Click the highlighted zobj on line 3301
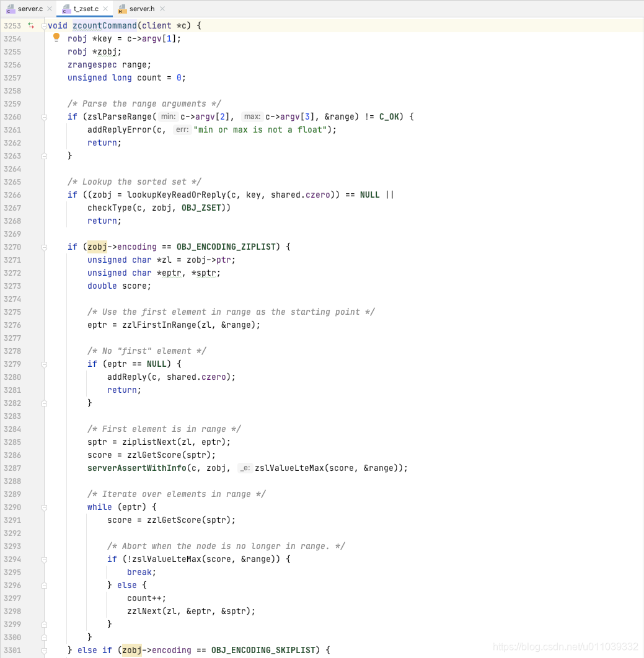644x658 pixels. [132, 650]
